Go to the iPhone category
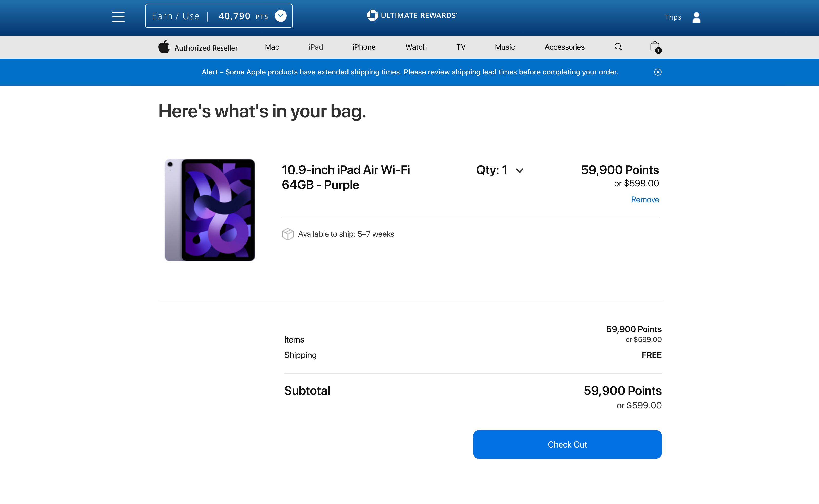 (364, 47)
